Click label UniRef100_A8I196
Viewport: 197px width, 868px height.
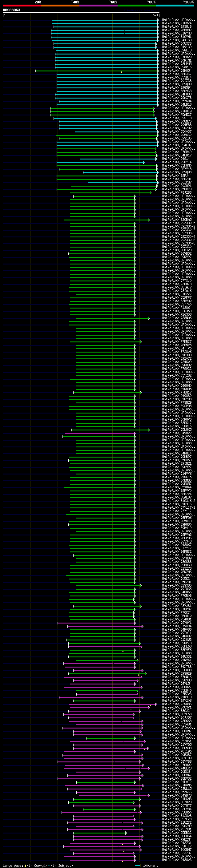click(x=177, y=751)
